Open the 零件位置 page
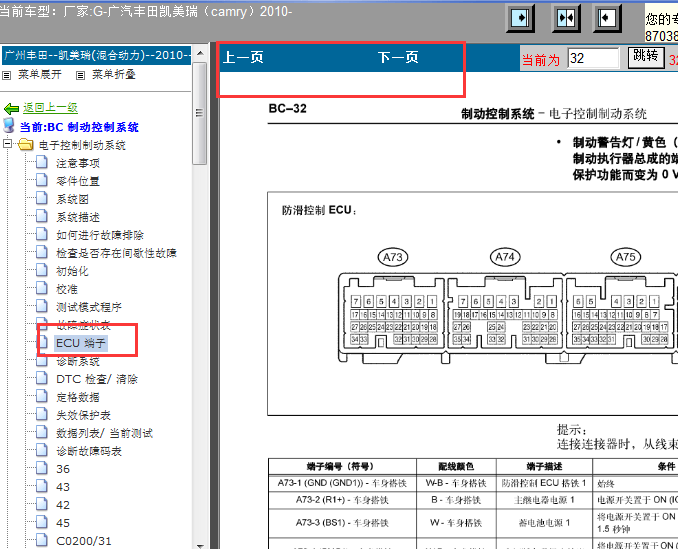 pos(78,181)
